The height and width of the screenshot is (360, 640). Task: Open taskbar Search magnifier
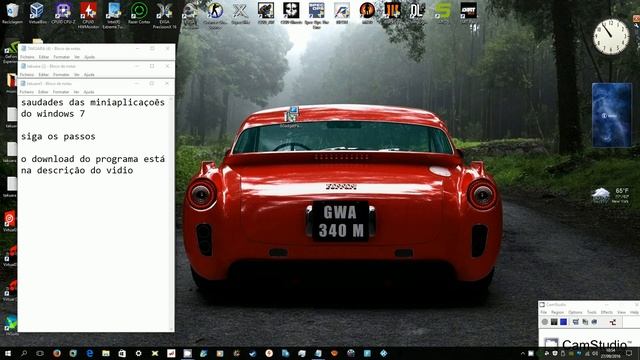click(24, 353)
